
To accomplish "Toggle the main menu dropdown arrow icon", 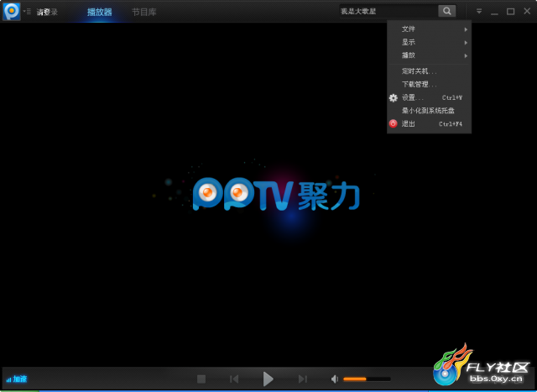I will click(x=479, y=11).
